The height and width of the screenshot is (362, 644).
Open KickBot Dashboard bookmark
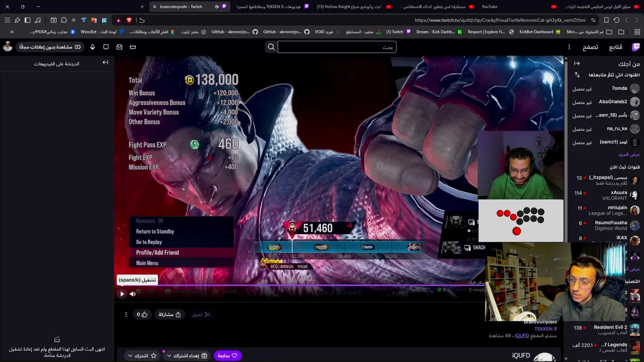540,32
